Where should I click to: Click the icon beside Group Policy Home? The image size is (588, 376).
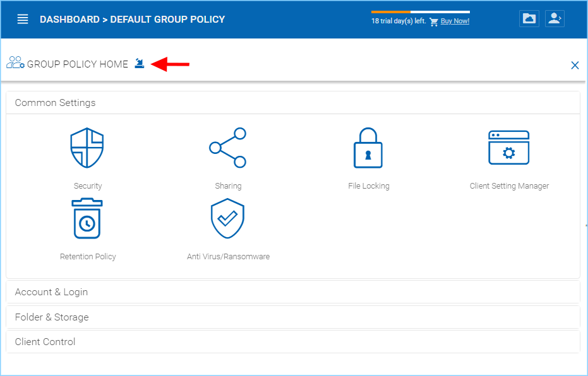coord(140,63)
